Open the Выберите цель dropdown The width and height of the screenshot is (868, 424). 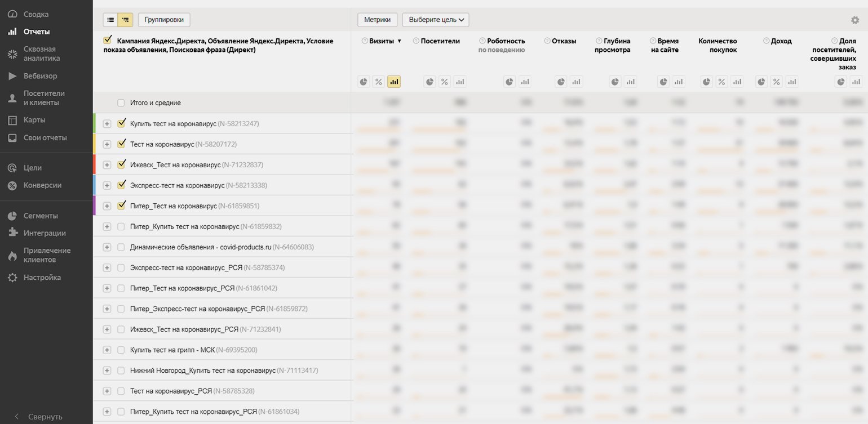[x=436, y=20]
